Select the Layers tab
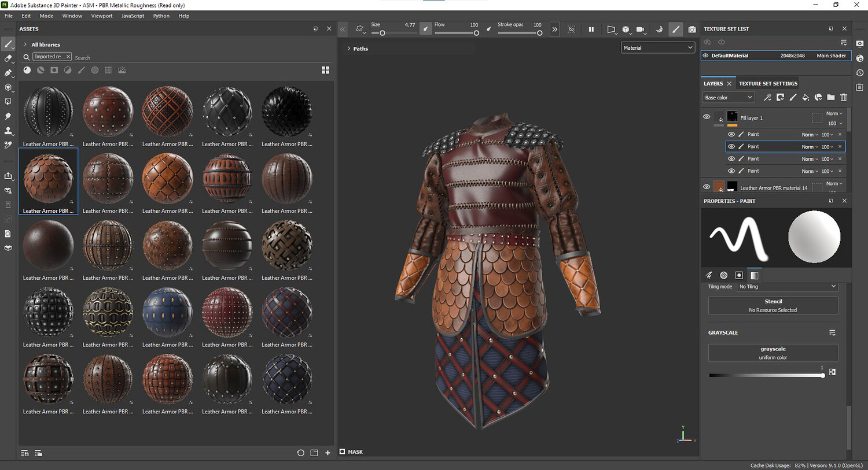Viewport: 868px width, 470px height. 713,83
